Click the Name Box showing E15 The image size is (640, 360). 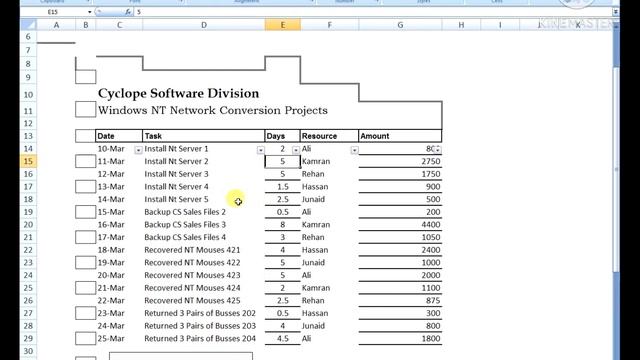[53, 12]
